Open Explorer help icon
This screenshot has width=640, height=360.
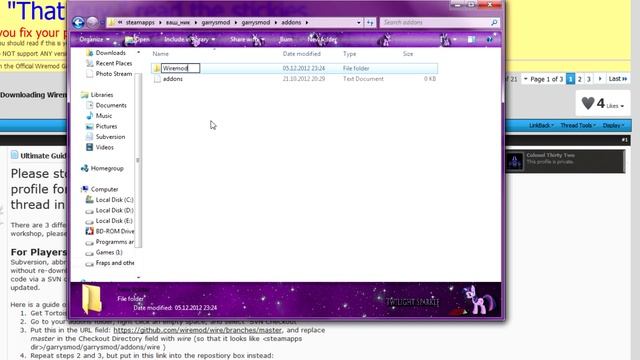click(490, 40)
